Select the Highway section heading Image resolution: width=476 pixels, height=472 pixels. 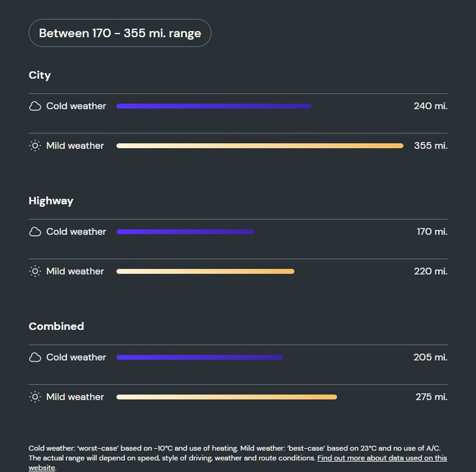(51, 201)
